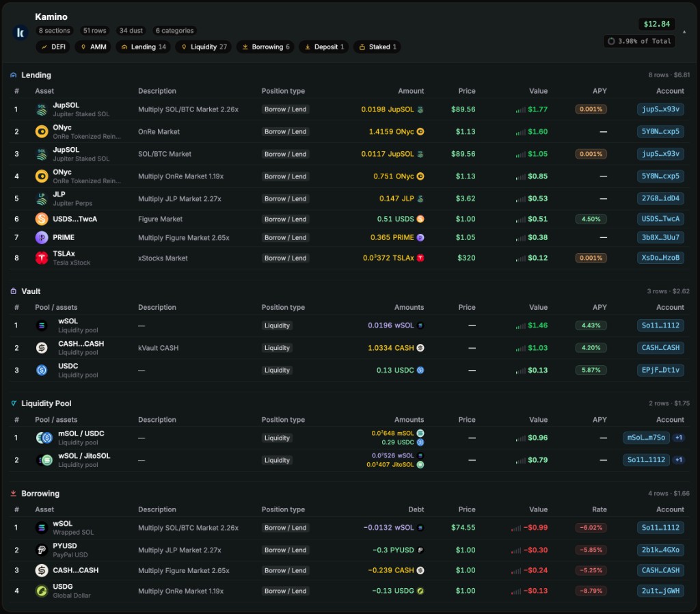Click the 6 categories summary chip
Screen dimensions: 700x614
tap(174, 31)
